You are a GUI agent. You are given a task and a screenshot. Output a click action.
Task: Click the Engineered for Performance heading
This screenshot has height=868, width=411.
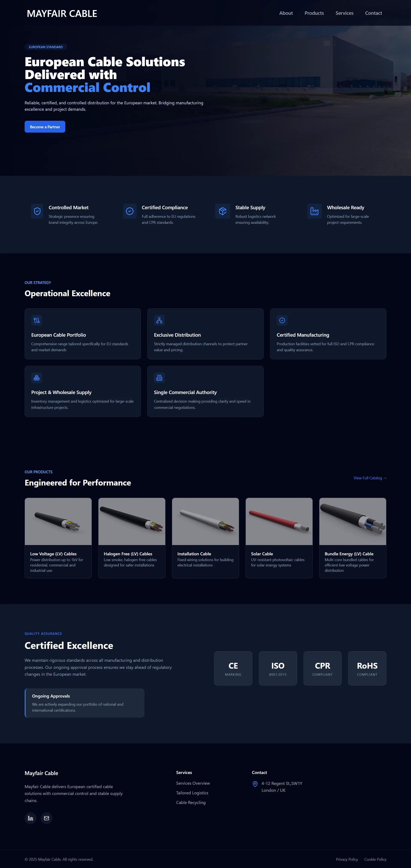78,483
